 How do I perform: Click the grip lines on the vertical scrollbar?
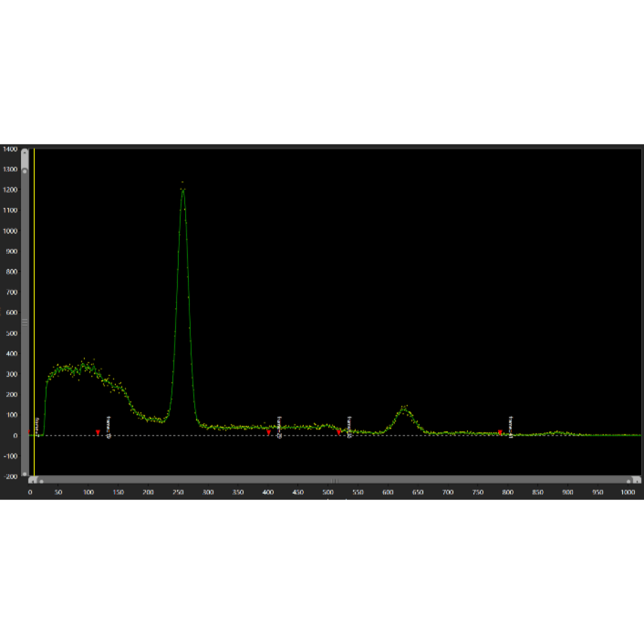click(x=25, y=323)
